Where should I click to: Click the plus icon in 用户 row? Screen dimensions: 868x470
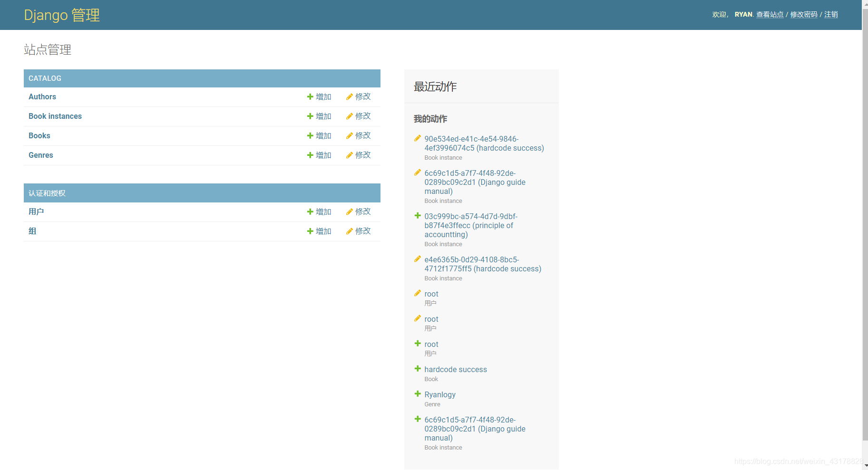pos(310,211)
